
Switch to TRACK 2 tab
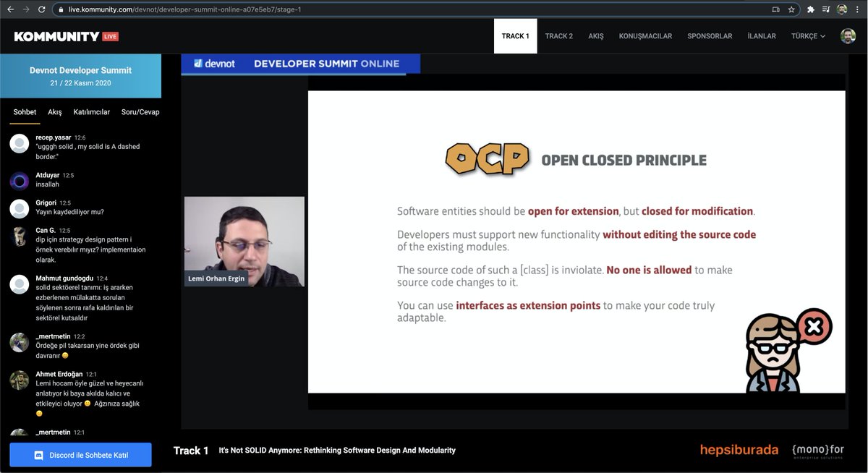point(559,36)
